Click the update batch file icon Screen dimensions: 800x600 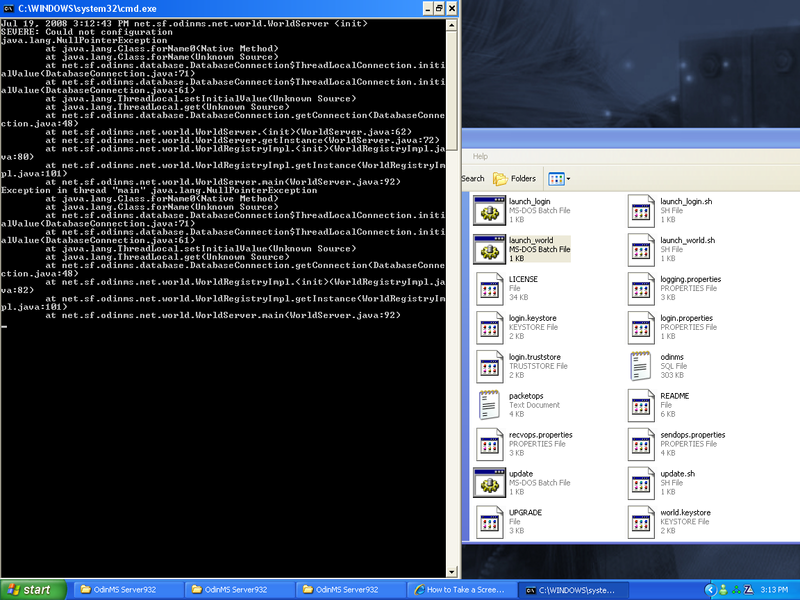click(490, 483)
